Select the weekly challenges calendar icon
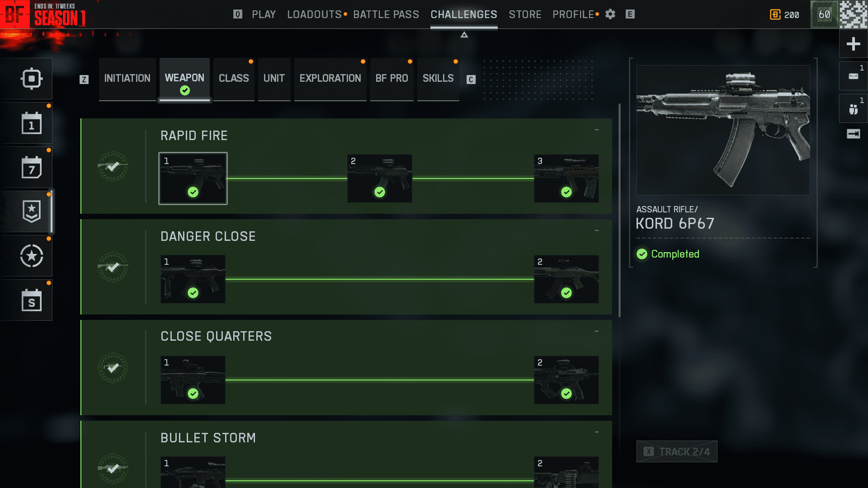The width and height of the screenshot is (868, 488). click(31, 167)
